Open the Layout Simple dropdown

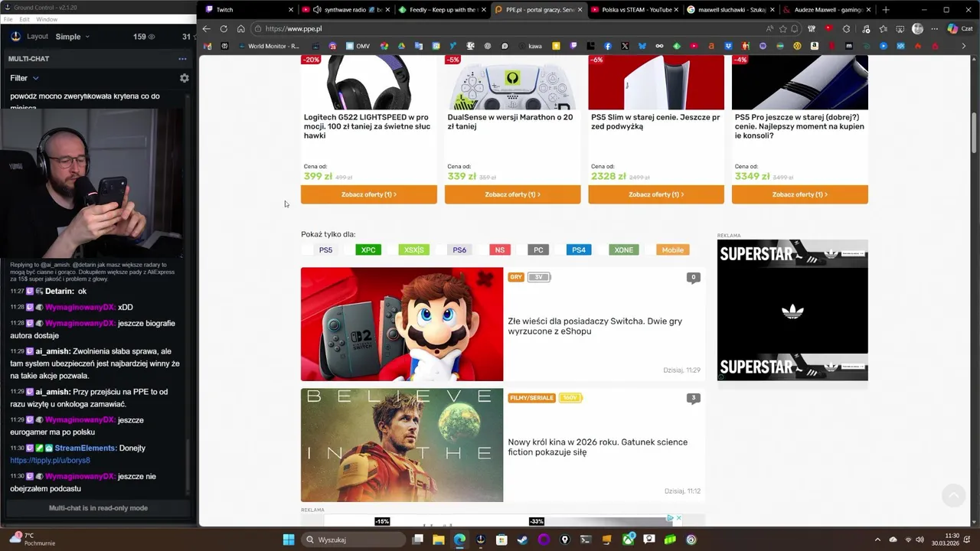click(x=72, y=37)
